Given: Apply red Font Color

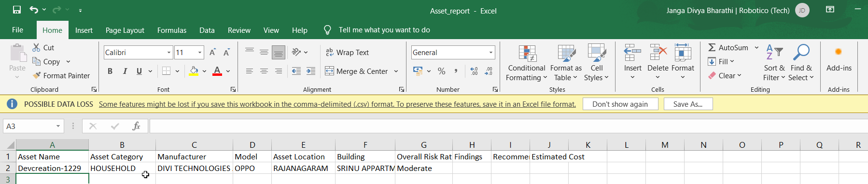Looking at the screenshot, I should tap(217, 71).
